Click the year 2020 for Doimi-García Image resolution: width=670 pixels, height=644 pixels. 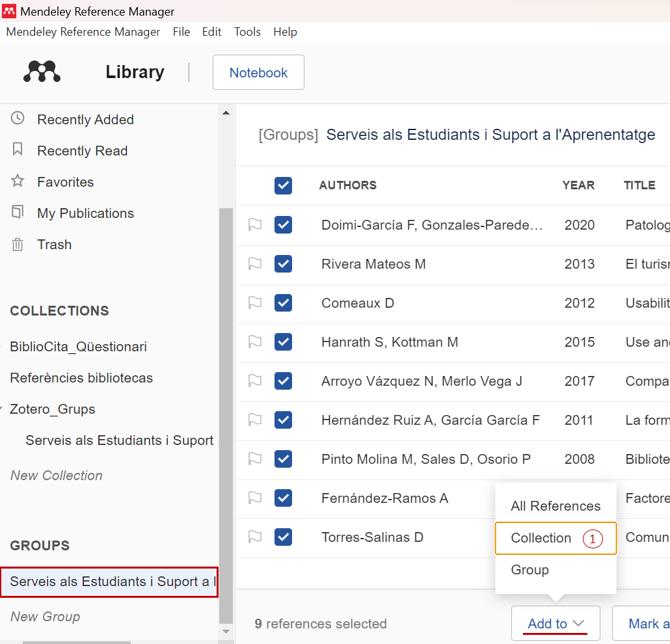(580, 225)
